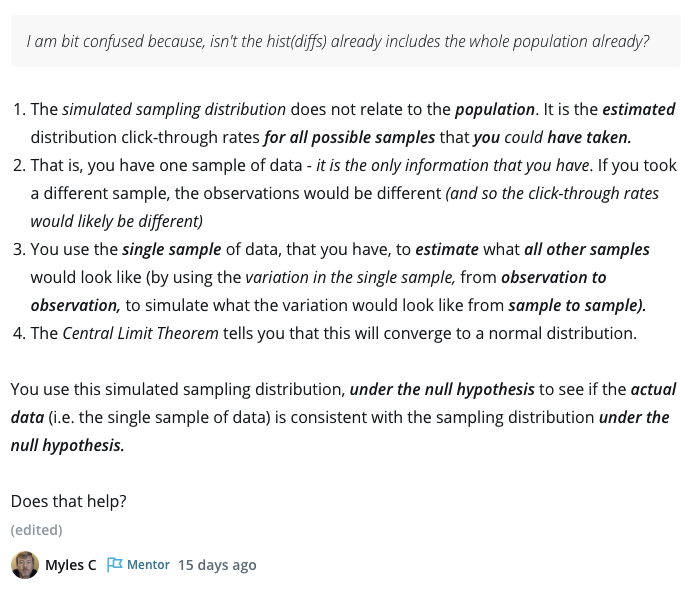Click 'variation in the single sample' italic text

(351, 277)
